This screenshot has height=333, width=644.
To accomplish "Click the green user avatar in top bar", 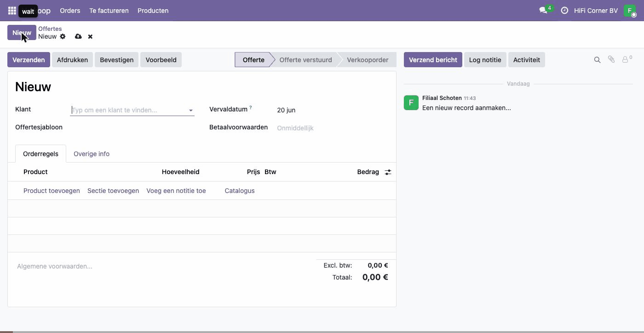I will (x=630, y=10).
